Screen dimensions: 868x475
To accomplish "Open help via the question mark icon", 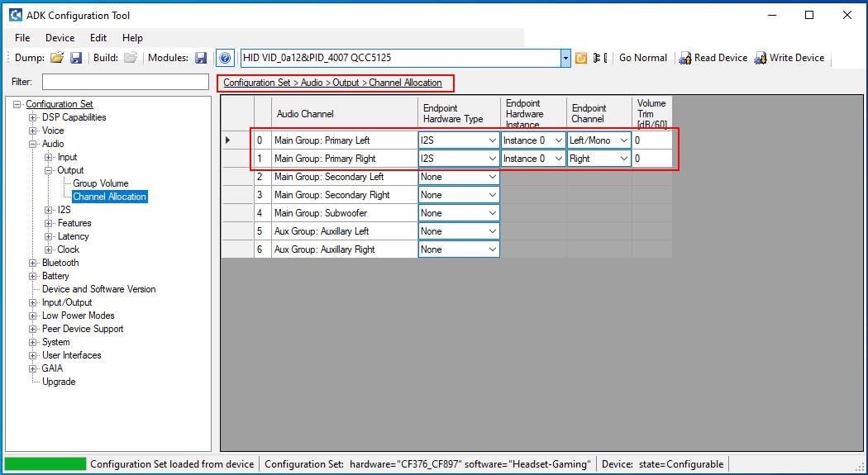I will pyautogui.click(x=225, y=58).
